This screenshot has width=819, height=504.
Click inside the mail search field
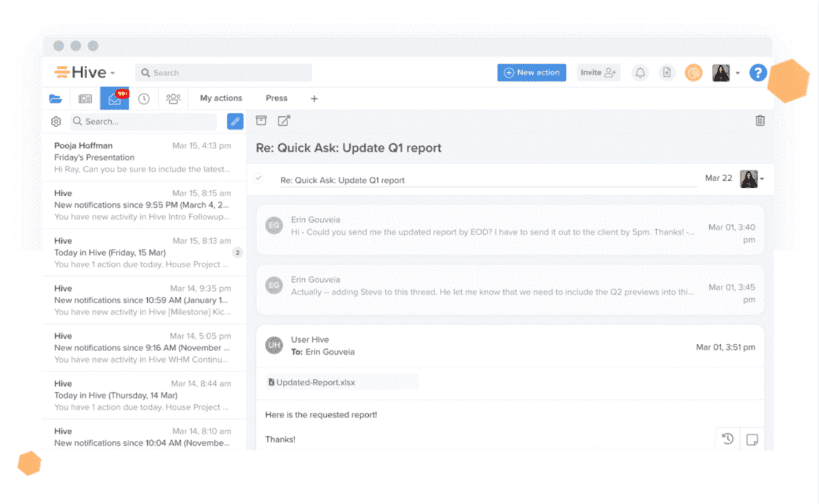(x=142, y=121)
